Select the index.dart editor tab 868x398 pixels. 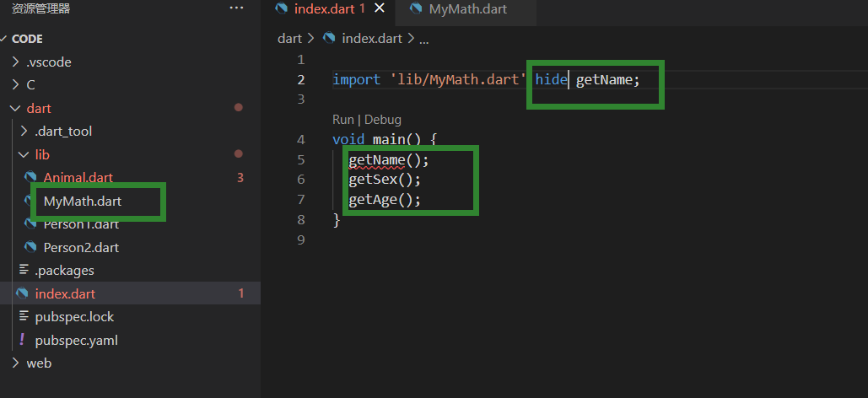328,9
